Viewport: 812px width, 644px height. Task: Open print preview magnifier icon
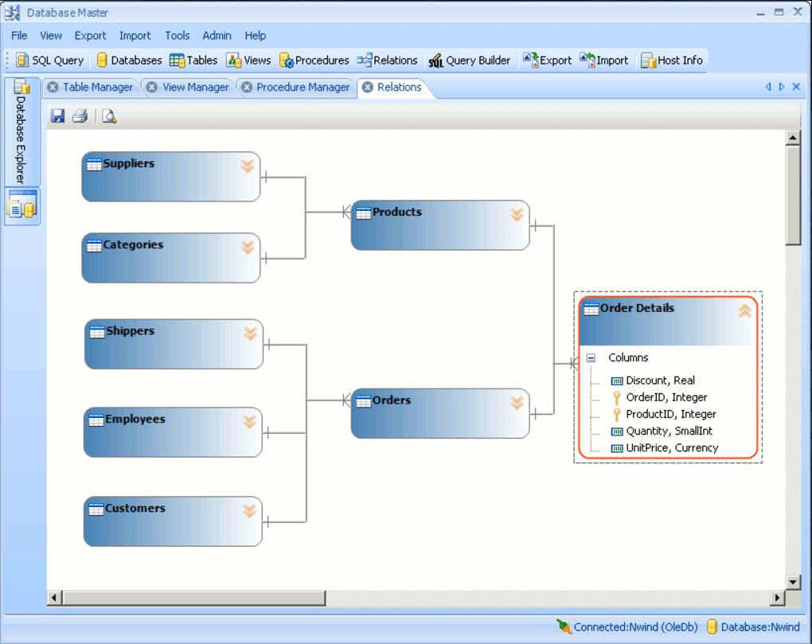point(109,116)
